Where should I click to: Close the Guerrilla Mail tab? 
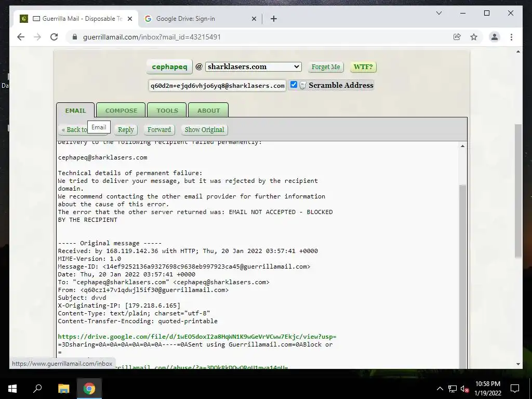point(129,19)
